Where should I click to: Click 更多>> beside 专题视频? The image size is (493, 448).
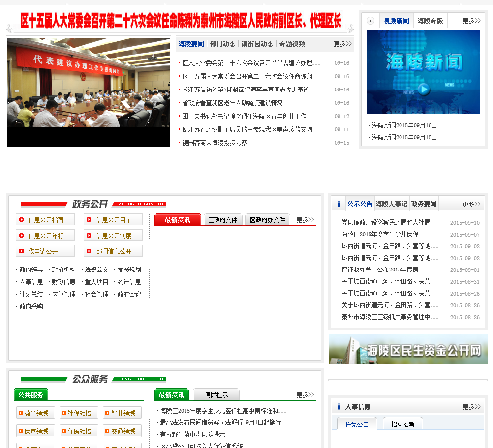[343, 44]
